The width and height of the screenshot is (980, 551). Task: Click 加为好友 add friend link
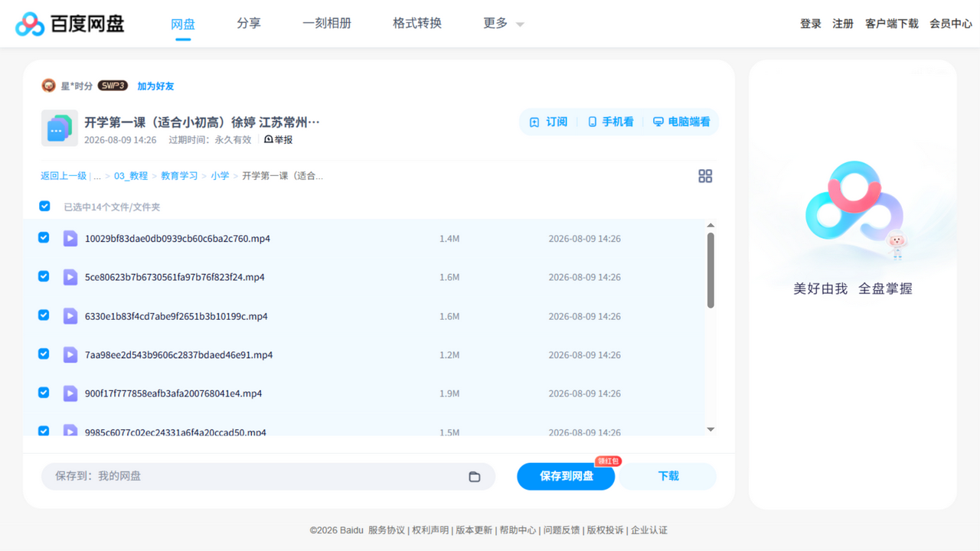coord(155,86)
